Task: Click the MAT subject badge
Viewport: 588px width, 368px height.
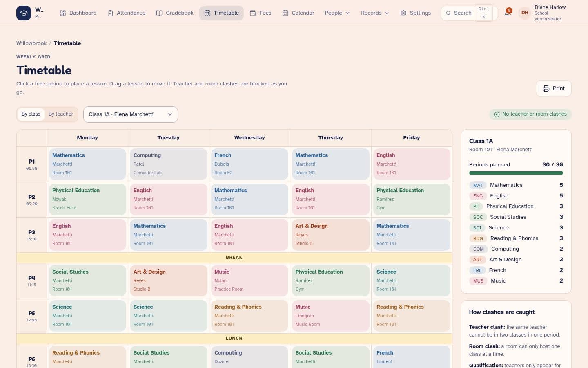Action: [x=478, y=185]
